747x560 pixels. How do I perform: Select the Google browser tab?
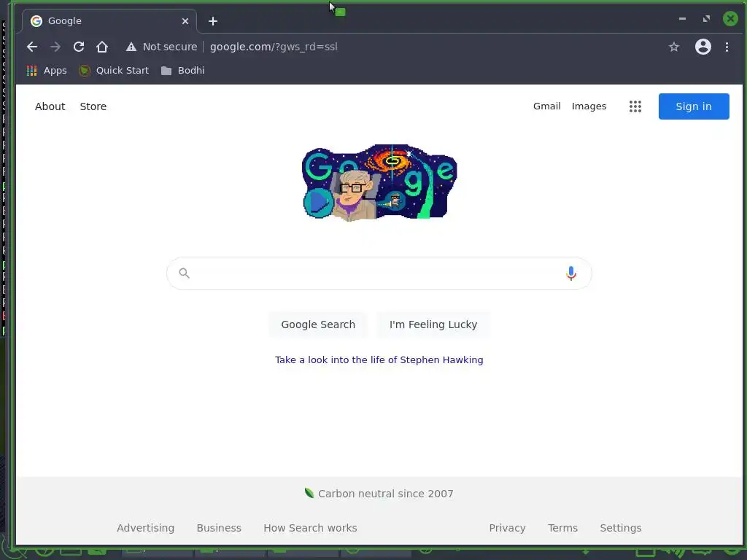(109, 21)
